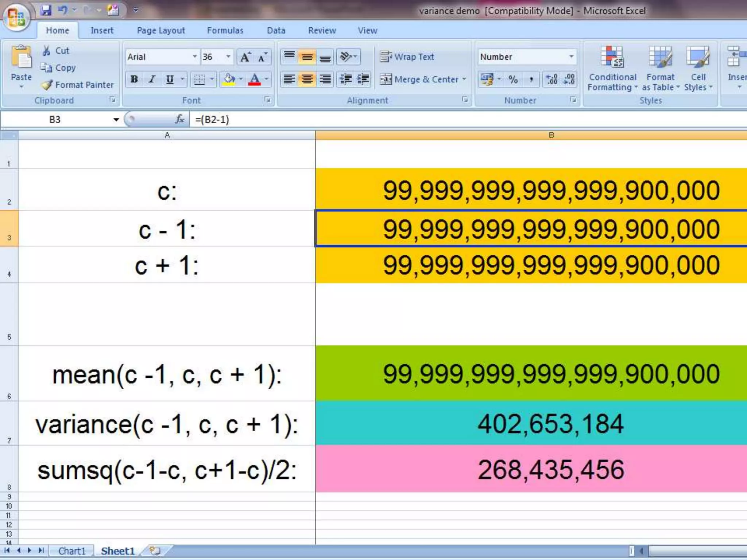Image resolution: width=747 pixels, height=560 pixels.
Task: Toggle Bold formatting
Action: click(134, 79)
